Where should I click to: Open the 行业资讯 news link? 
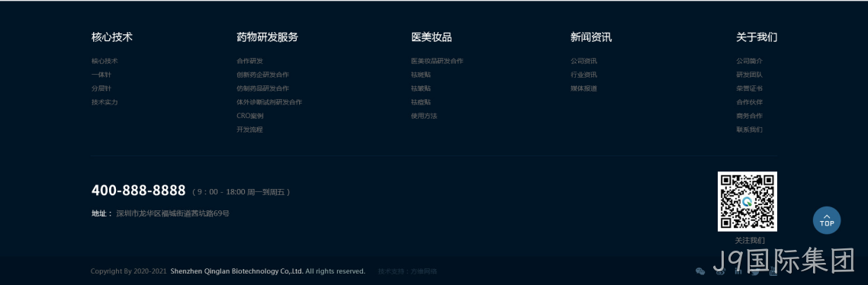click(x=584, y=75)
